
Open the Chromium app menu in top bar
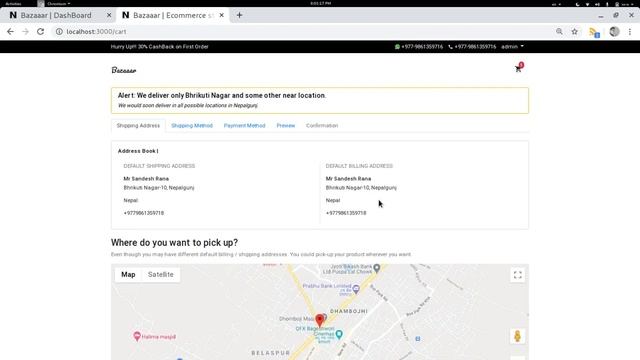coord(55,4)
